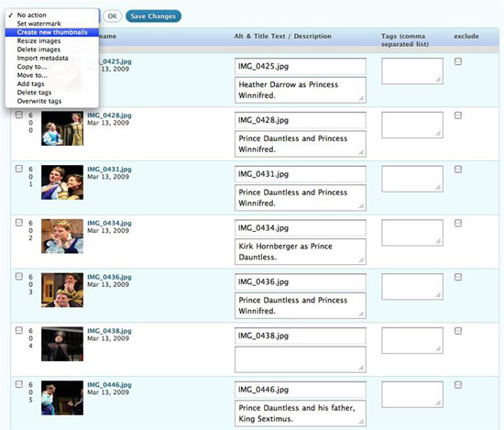Check exclude for IMG_0436.jpg
The width and height of the screenshot is (504, 430).
click(458, 277)
